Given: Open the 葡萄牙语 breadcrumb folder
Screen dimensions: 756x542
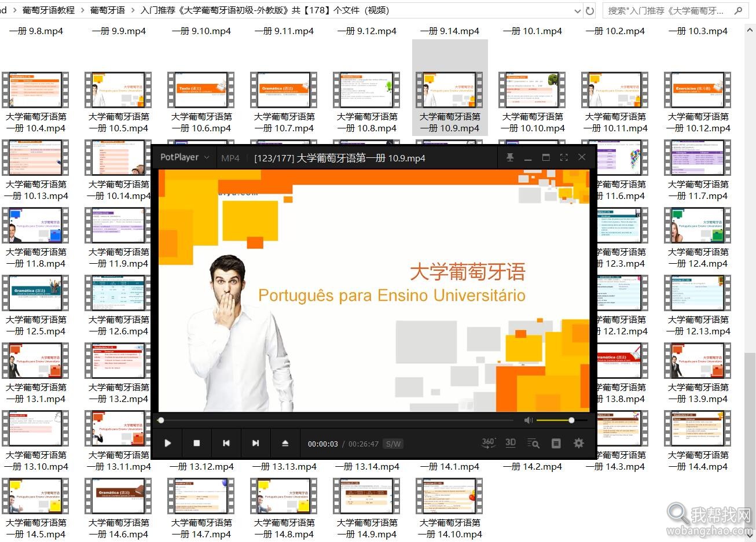Looking at the screenshot, I should click(107, 10).
